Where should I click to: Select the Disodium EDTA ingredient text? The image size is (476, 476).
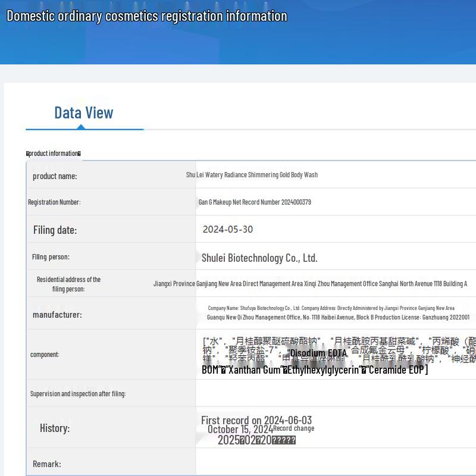(x=317, y=353)
